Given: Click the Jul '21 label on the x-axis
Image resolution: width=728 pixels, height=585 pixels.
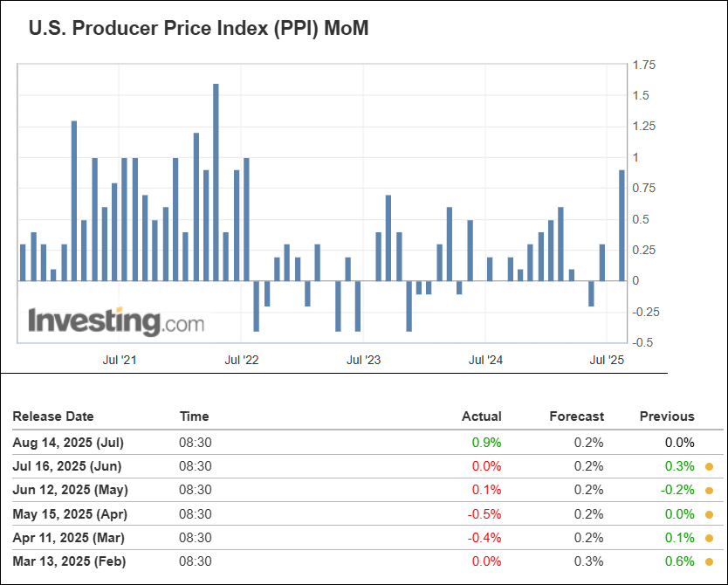Looking at the screenshot, I should click(x=120, y=360).
